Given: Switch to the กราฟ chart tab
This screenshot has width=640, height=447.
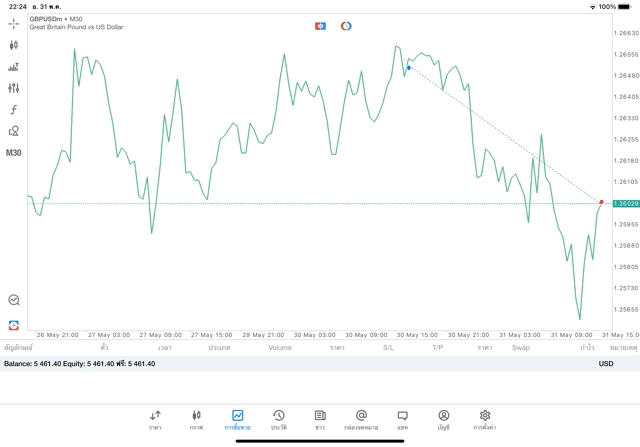Looking at the screenshot, I should (196, 419).
